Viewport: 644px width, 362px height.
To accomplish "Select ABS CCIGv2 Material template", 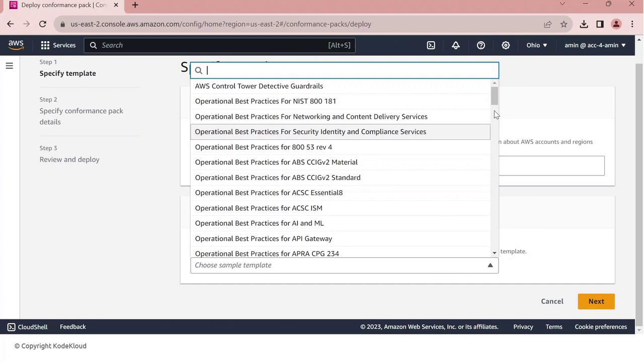I will pos(340,162).
